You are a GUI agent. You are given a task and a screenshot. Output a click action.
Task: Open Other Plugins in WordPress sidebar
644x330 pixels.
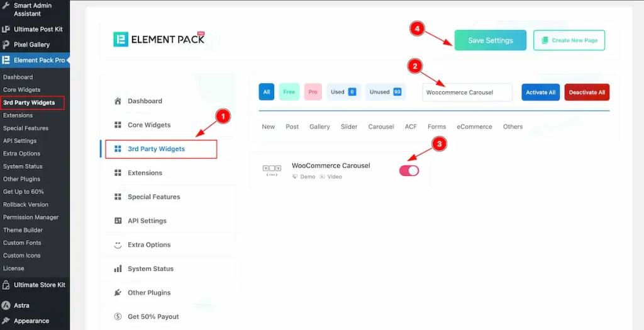click(x=22, y=179)
